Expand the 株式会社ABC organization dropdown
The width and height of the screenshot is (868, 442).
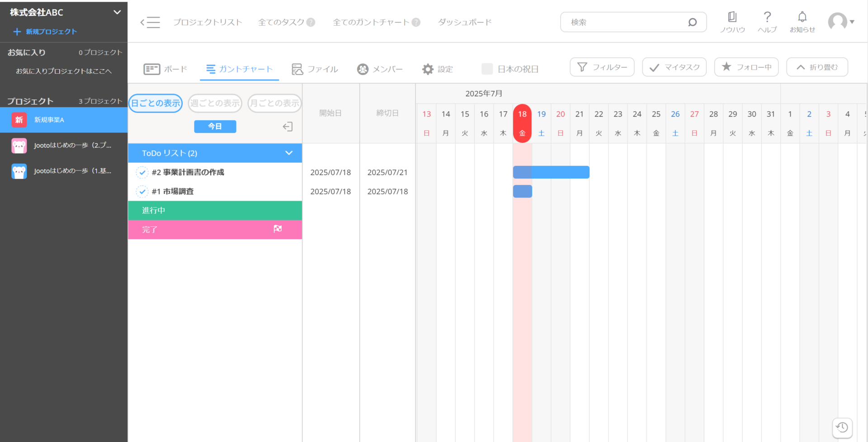pyautogui.click(x=117, y=12)
